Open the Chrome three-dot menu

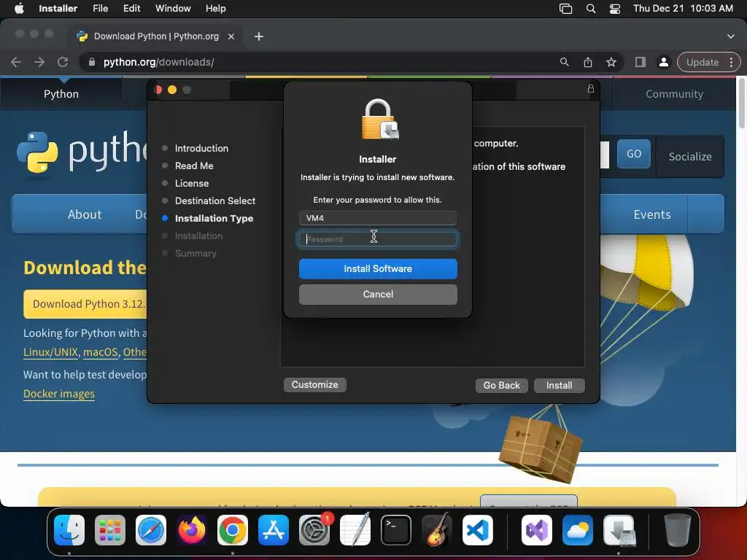pyautogui.click(x=732, y=62)
